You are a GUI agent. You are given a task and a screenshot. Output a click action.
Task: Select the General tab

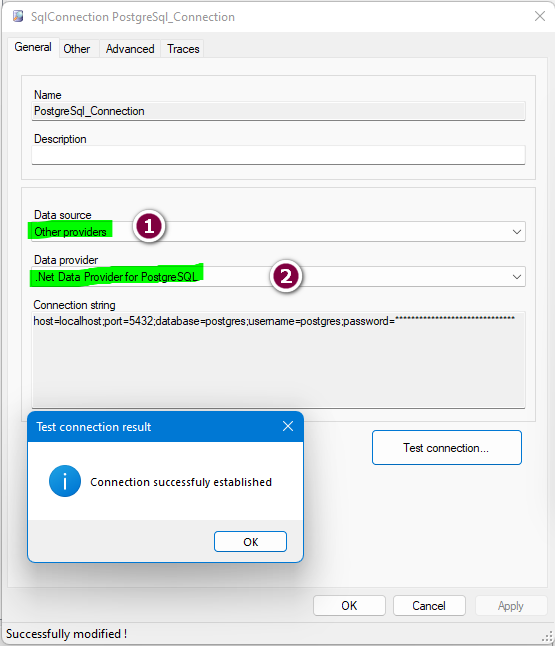pyautogui.click(x=33, y=47)
